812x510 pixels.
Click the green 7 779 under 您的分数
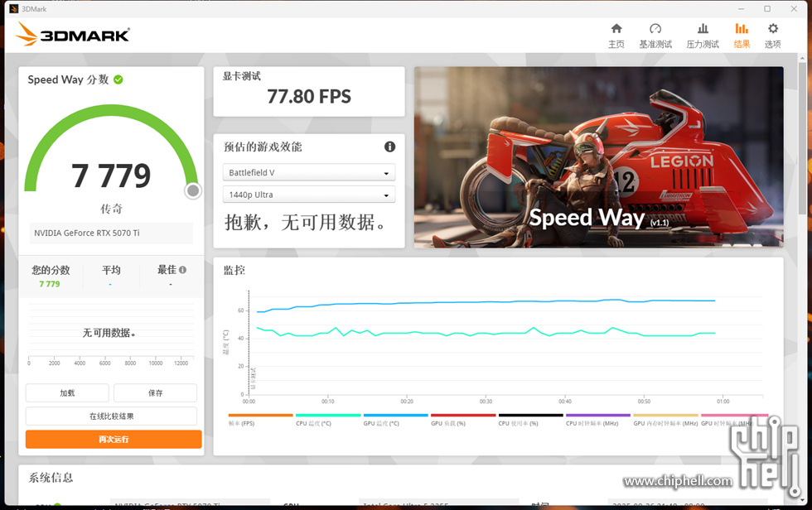50,284
